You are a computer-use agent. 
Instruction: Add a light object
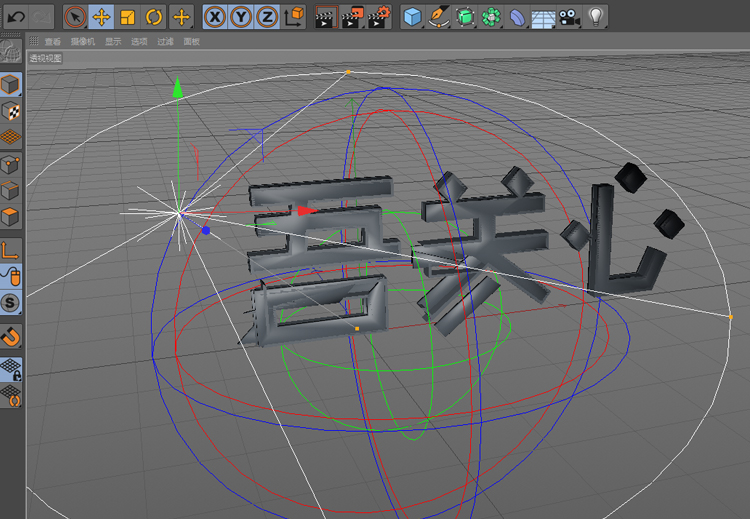click(x=596, y=18)
